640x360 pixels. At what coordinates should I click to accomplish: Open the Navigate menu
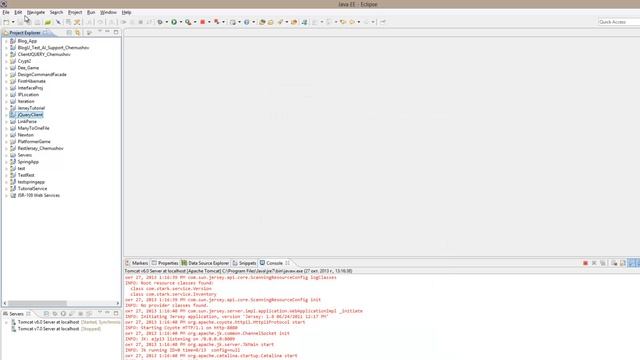coord(36,13)
